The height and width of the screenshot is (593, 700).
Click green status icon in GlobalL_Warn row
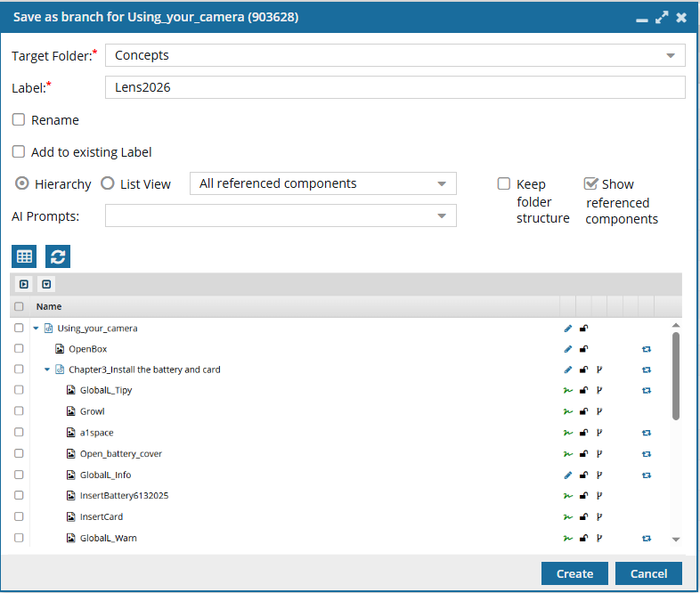click(x=568, y=538)
